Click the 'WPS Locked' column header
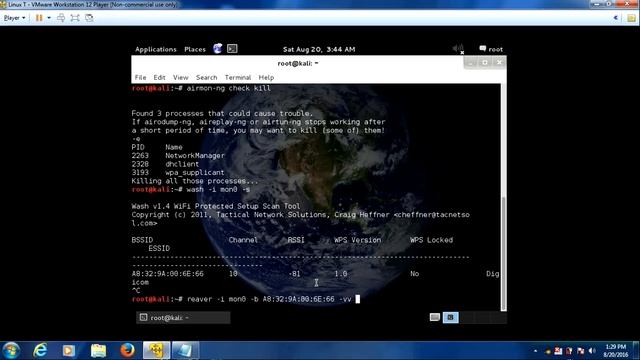The width and height of the screenshot is (640, 360). pyautogui.click(x=431, y=240)
